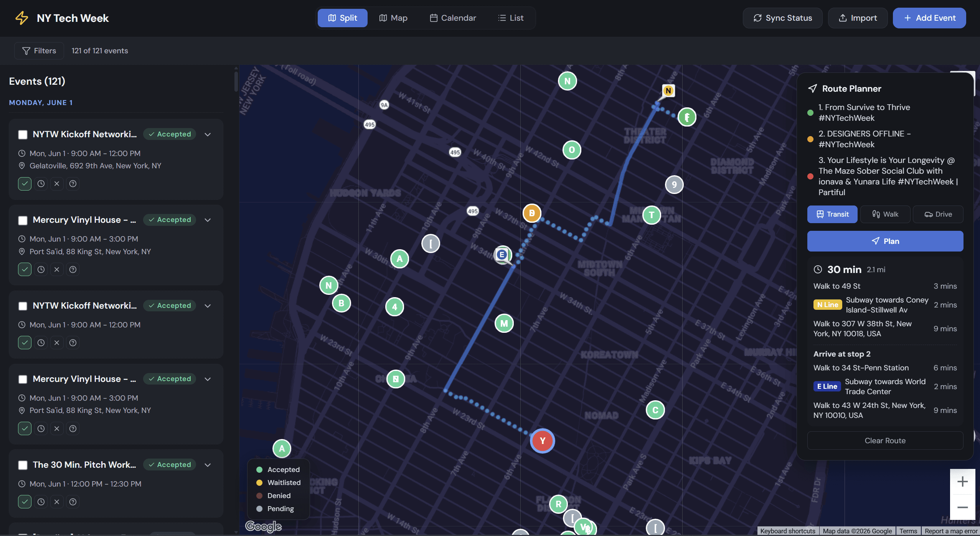Open Sync Status
Viewport: 980px width, 536px height.
click(783, 18)
